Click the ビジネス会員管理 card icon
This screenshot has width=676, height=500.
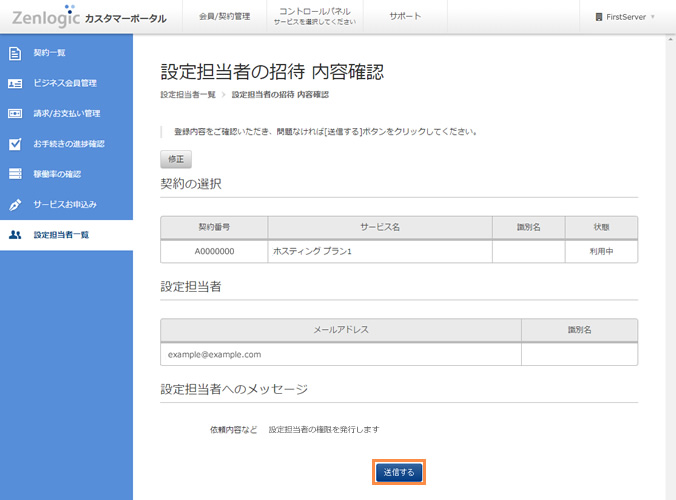click(x=15, y=82)
